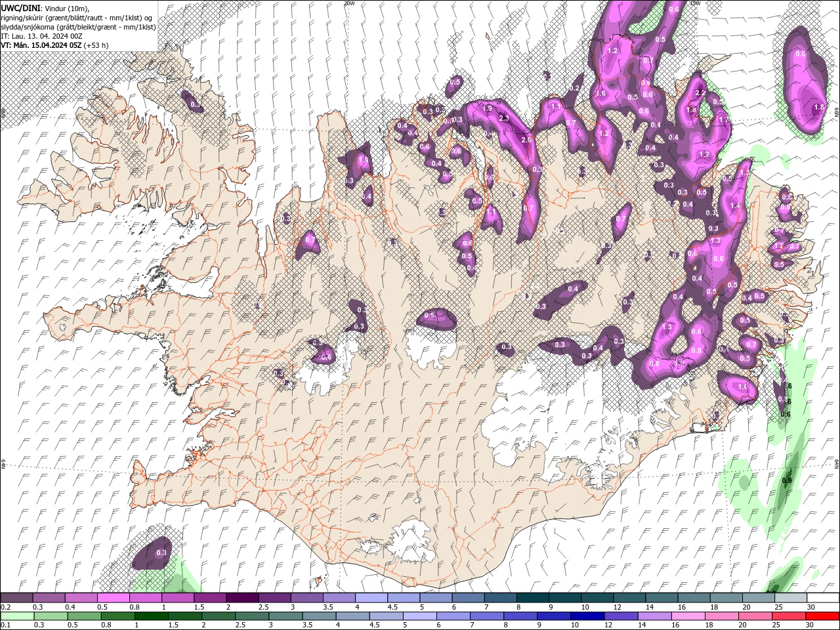Click the '0.1' label starting lower legend

click(x=5, y=625)
